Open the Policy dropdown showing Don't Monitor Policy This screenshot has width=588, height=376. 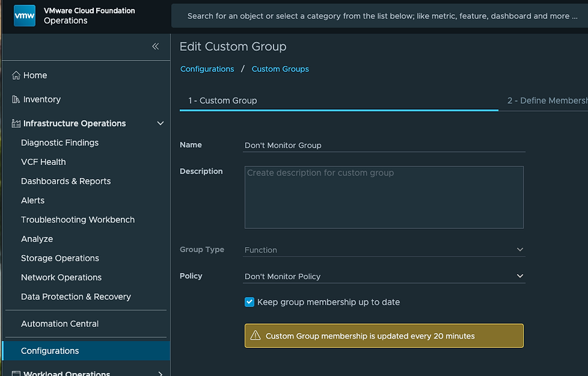(384, 276)
